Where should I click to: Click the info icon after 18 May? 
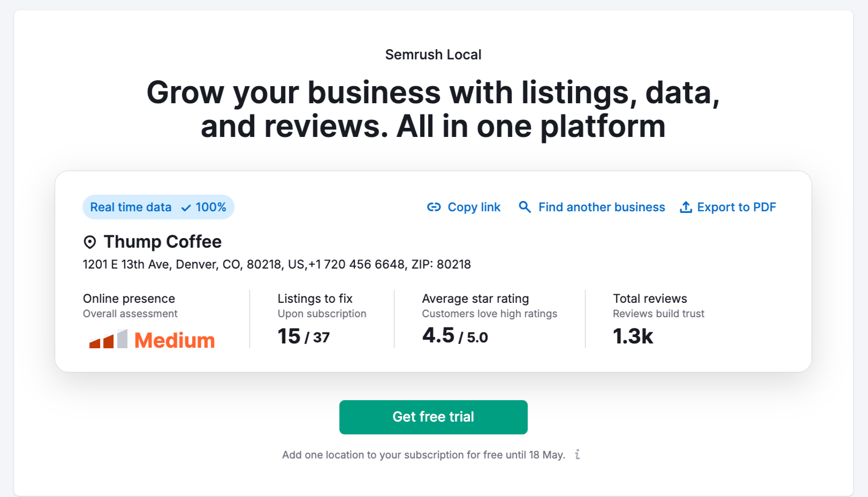coord(577,455)
